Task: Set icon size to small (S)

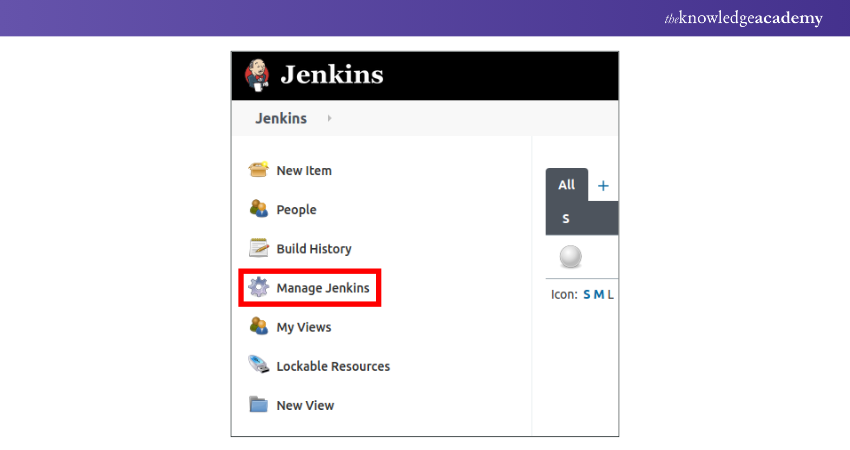Action: [587, 295]
